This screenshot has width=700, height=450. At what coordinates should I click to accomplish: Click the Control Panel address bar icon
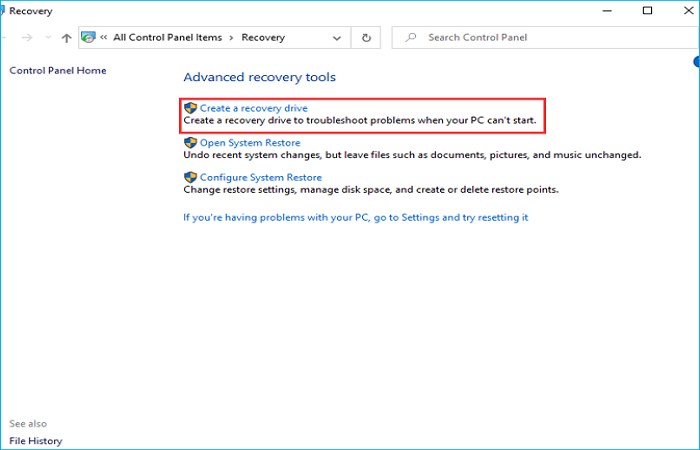(88, 38)
